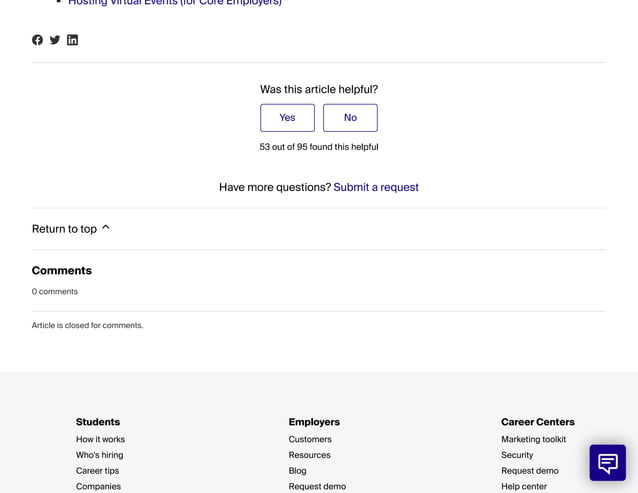Go to Employers Resources page
This screenshot has height=493, width=638.
pyautogui.click(x=309, y=455)
